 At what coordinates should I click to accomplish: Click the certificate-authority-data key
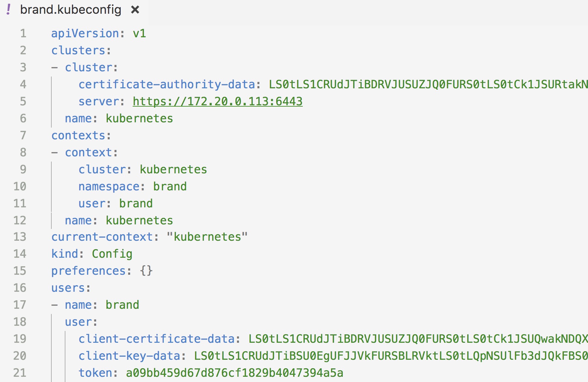click(x=166, y=84)
